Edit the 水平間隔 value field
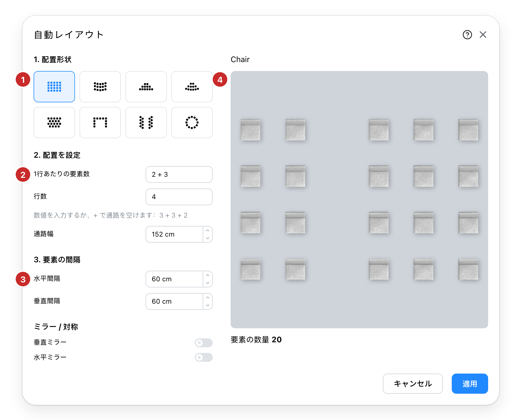Image resolution: width=515 pixels, height=420 pixels. tap(174, 279)
